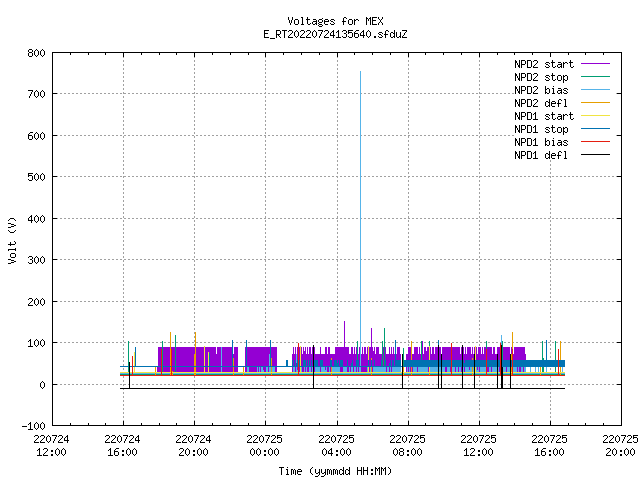Click the 'NPD1 stop' legend label
The height and width of the screenshot is (480, 640).
point(541,129)
